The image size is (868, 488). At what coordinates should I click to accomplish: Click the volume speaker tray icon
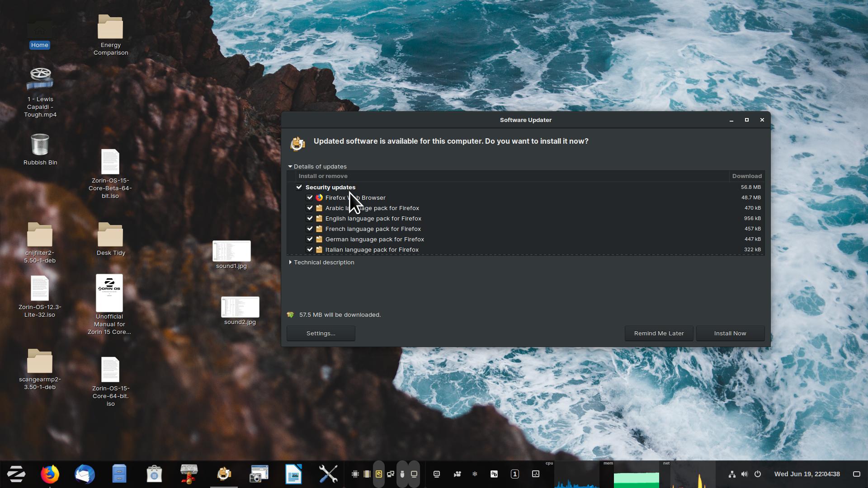(745, 474)
